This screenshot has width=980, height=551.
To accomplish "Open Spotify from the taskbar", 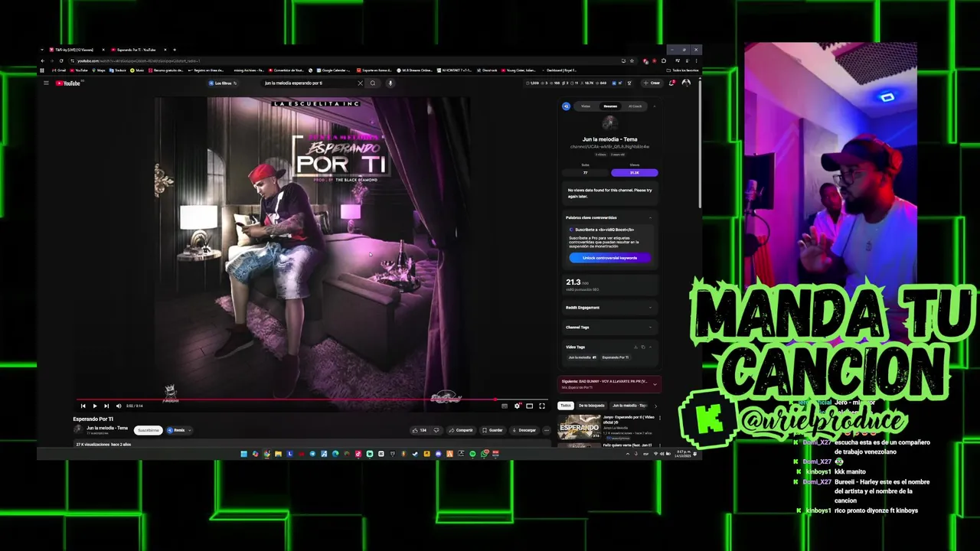I will (472, 454).
